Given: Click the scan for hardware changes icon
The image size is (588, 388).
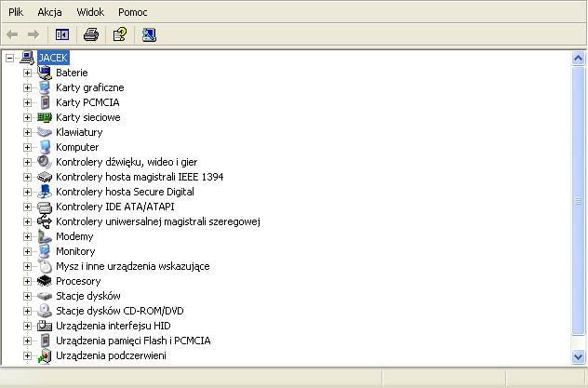Looking at the screenshot, I should click(149, 34).
